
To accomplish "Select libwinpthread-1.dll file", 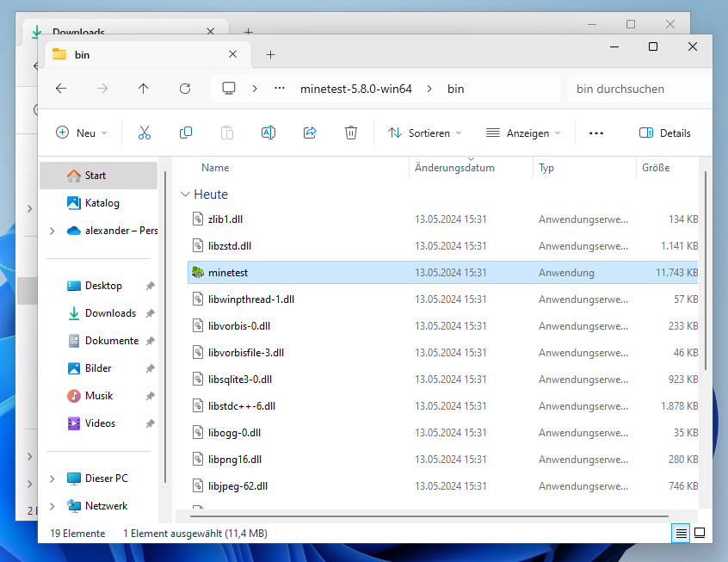I will [x=443, y=300].
